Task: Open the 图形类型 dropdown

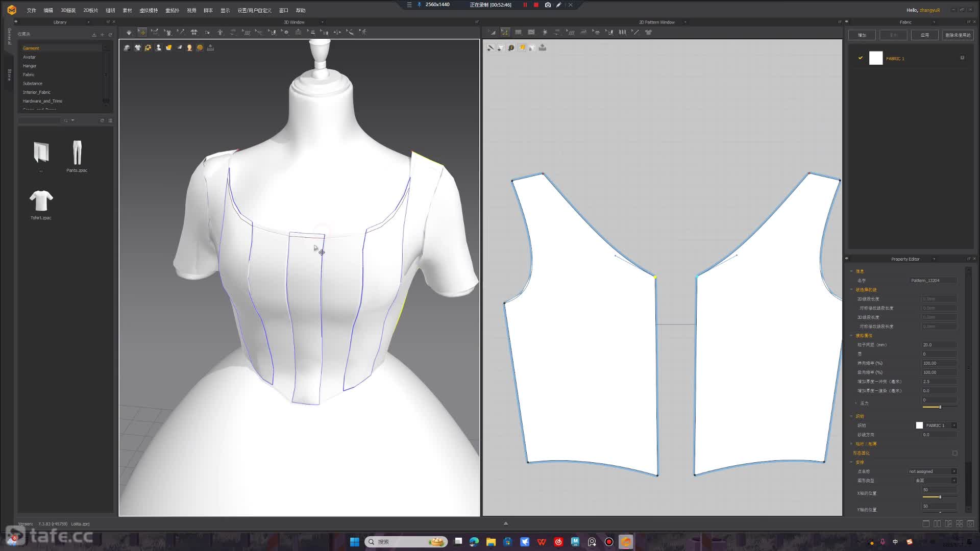Action: tap(954, 481)
